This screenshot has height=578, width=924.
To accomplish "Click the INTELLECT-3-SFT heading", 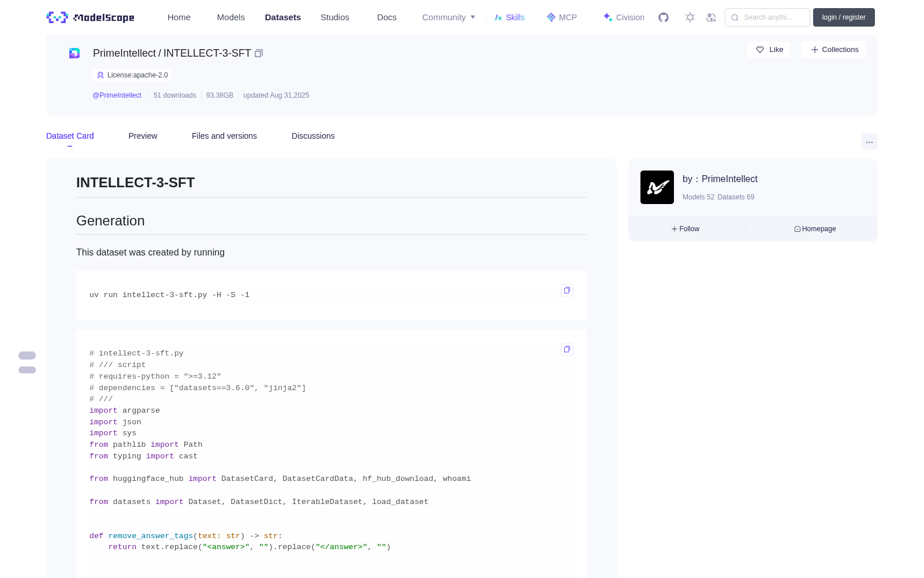I will [136, 183].
